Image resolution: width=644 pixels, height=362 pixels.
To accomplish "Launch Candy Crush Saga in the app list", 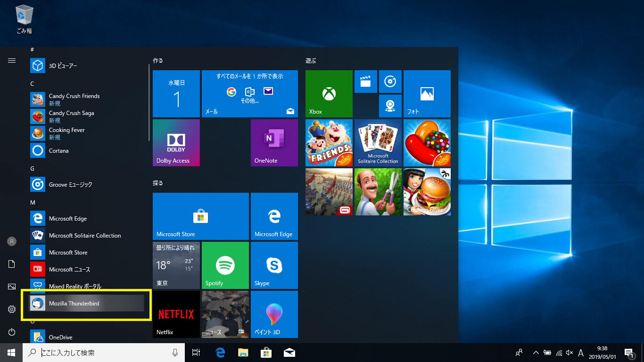I will 88,116.
